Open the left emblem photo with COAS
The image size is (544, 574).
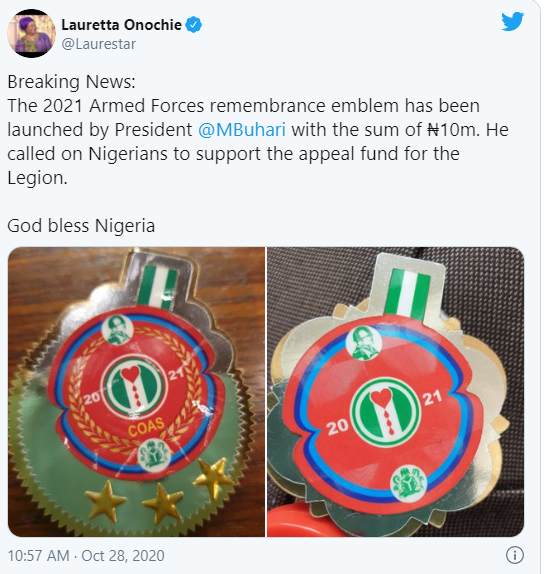136,392
